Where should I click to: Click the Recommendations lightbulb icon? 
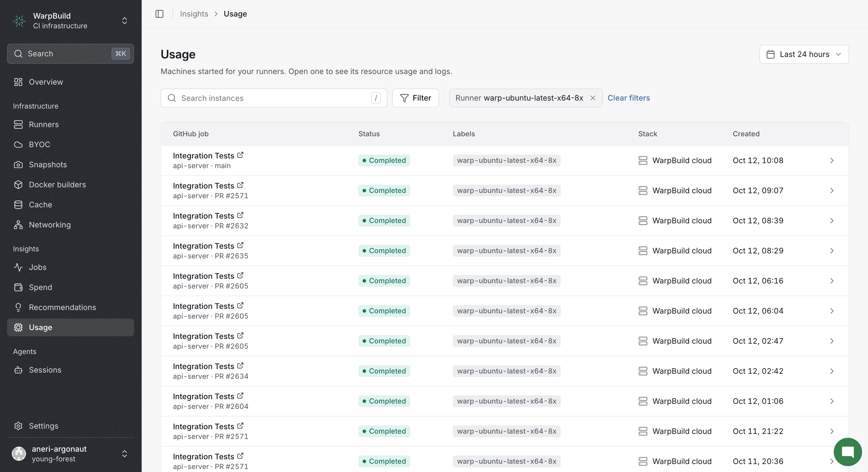18,307
